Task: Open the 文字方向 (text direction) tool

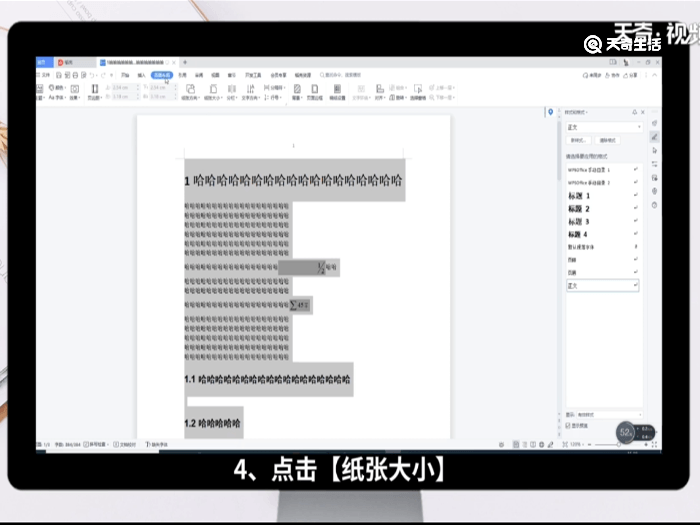Action: [250, 92]
